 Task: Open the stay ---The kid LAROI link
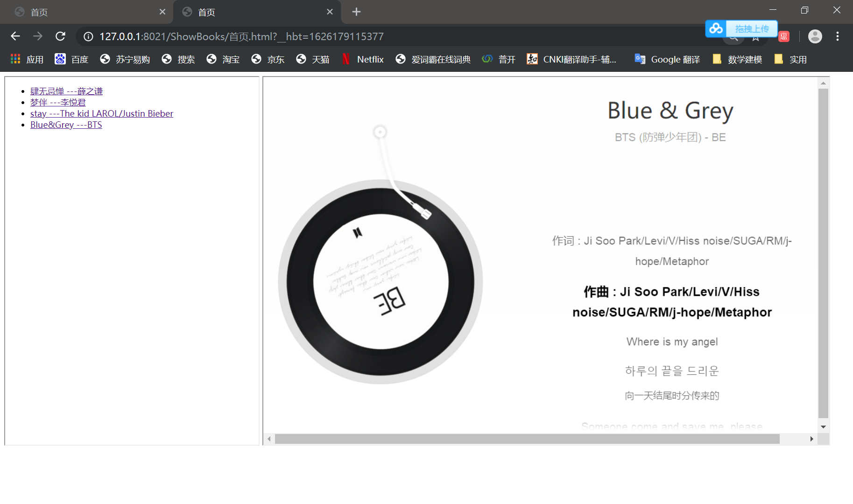click(102, 113)
